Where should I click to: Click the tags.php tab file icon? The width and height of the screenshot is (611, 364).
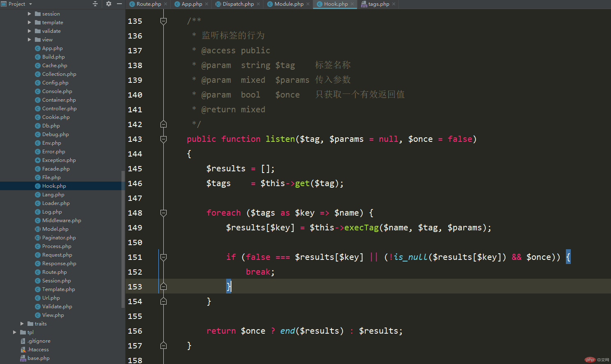pos(364,4)
